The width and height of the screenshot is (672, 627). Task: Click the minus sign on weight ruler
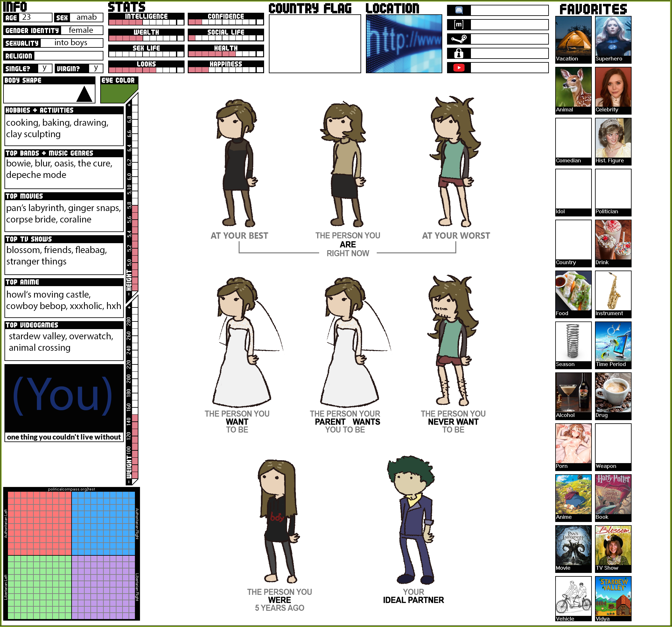(x=129, y=482)
